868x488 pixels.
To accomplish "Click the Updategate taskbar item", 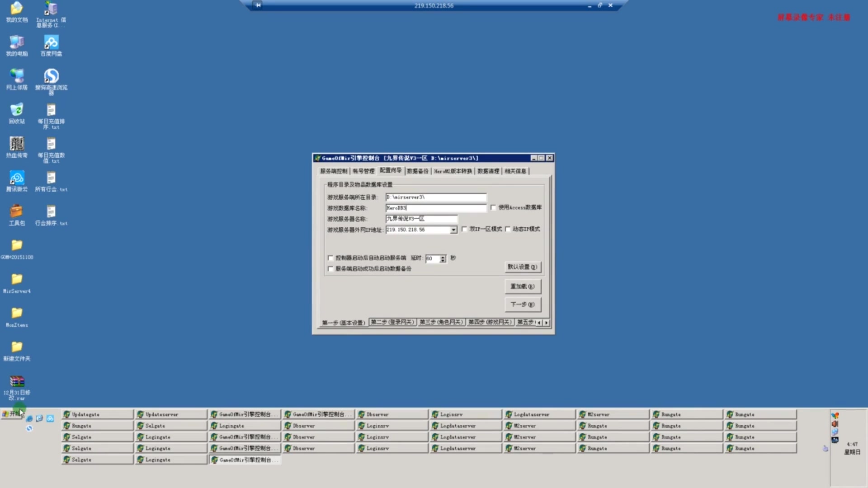I will 97,414.
